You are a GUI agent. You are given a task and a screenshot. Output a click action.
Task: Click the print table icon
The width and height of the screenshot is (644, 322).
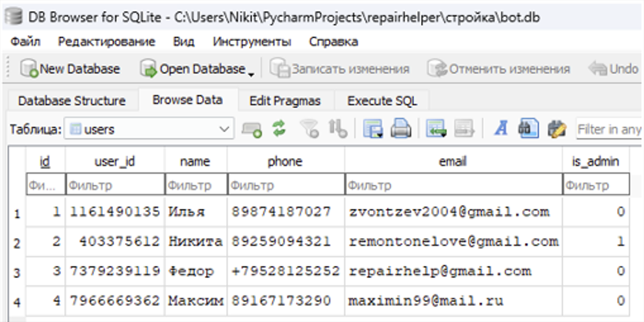click(400, 129)
